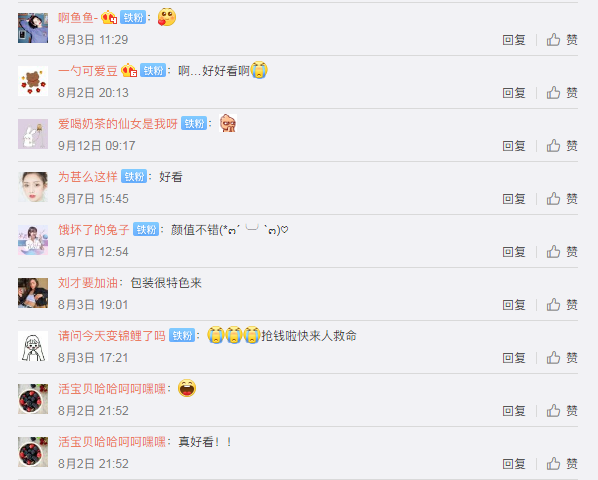Like 饿坏了的兔子's 颜值不错 comment

562,252
